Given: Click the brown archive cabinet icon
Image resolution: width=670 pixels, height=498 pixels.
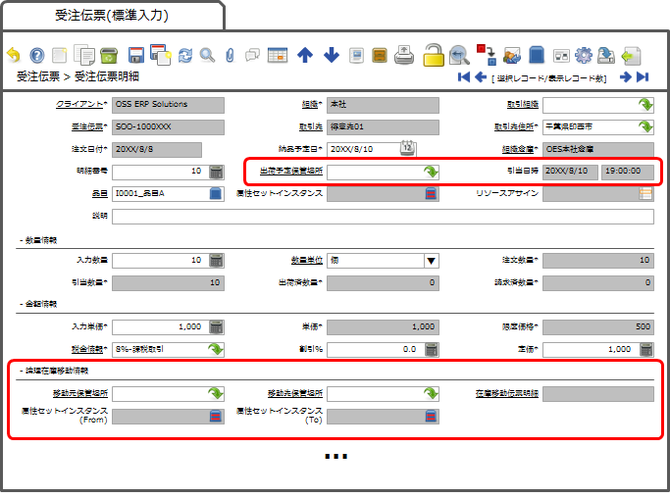Looking at the screenshot, I should (x=380, y=56).
